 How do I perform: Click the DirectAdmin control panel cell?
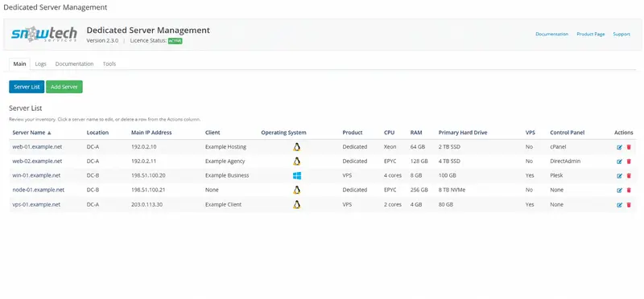[565, 162]
